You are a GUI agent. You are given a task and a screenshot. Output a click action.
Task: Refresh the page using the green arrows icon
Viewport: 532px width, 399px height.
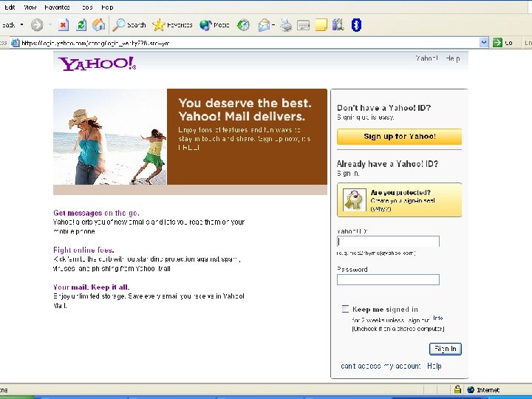pyautogui.click(x=81, y=25)
